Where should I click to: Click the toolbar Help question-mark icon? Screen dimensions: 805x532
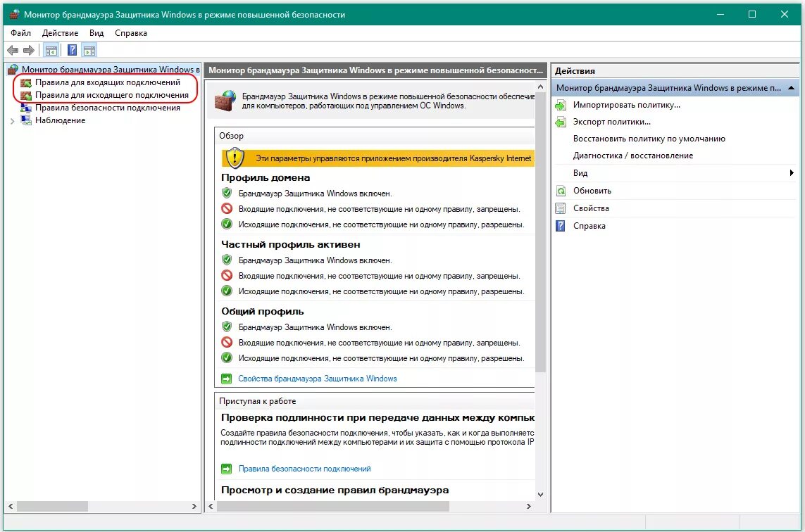[x=73, y=50]
